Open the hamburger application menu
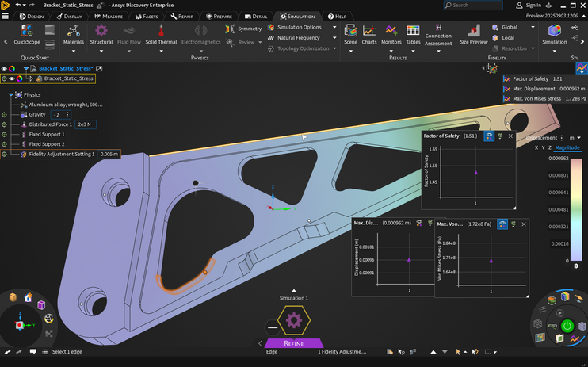The image size is (588, 367). (x=6, y=16)
